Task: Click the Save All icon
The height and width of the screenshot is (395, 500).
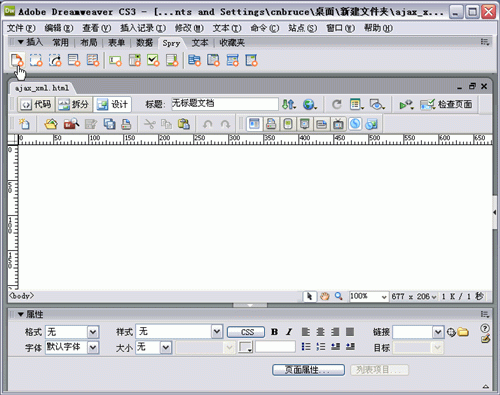Action: click(x=109, y=124)
